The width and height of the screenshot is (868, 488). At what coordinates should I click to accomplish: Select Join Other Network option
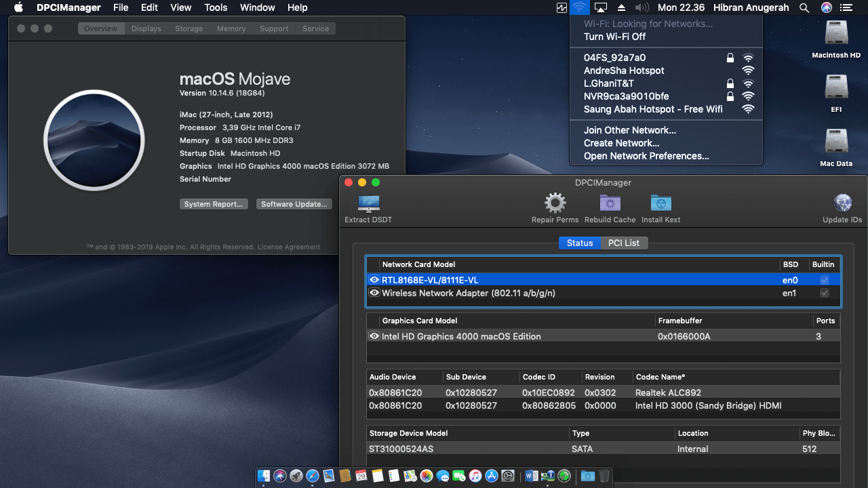click(666, 130)
